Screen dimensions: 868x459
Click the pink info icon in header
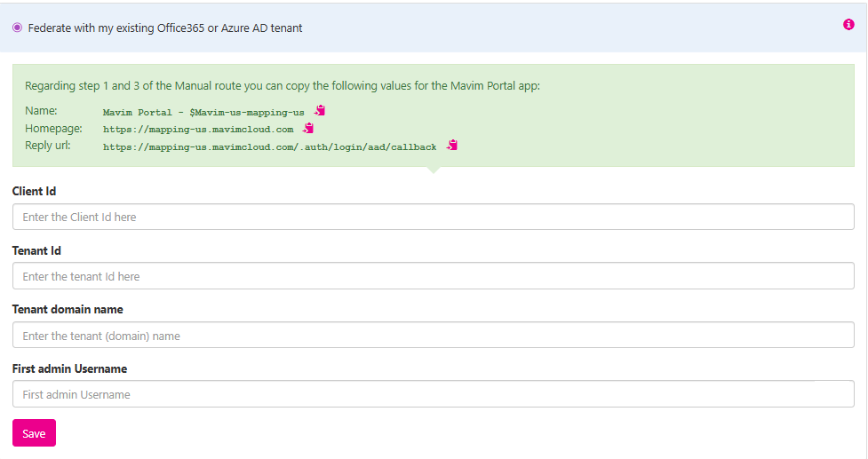tap(848, 25)
